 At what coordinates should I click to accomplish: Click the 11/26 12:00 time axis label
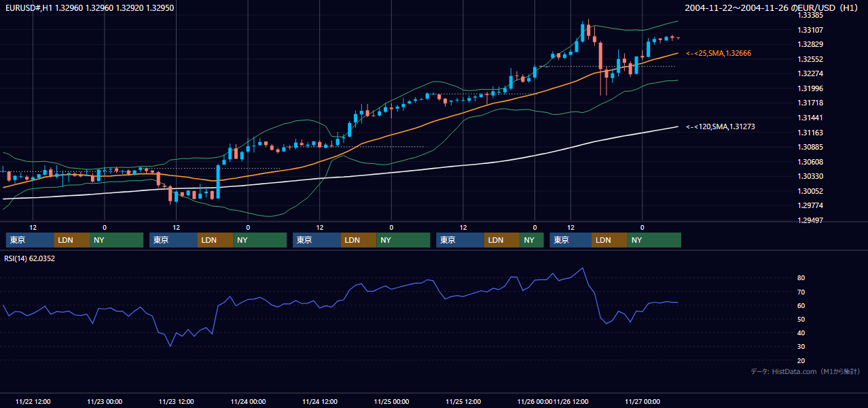571,401
